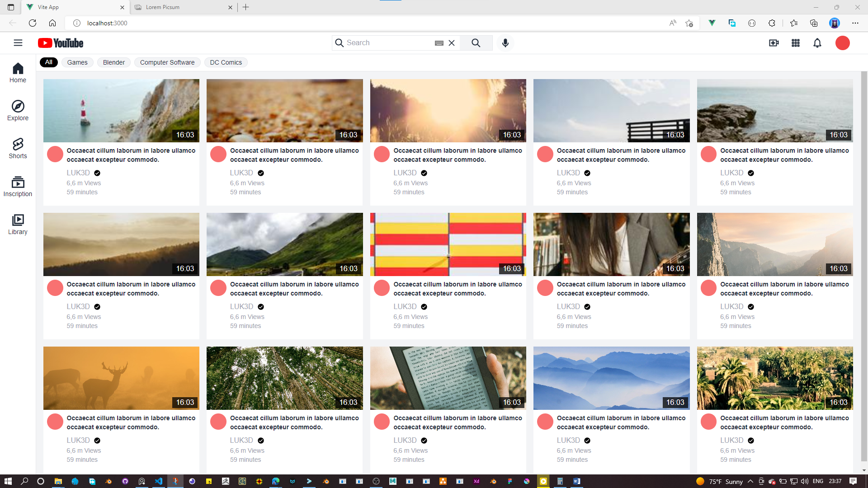Open the YouTube apps grid icon
This screenshot has height=488, width=868.
796,43
